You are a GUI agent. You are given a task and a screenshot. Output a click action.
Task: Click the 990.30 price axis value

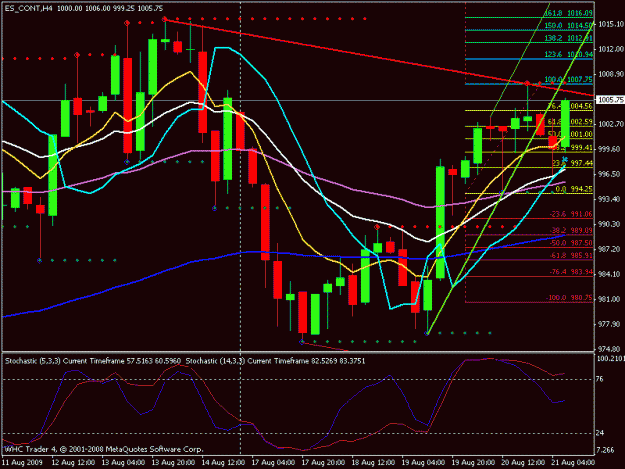pos(611,224)
